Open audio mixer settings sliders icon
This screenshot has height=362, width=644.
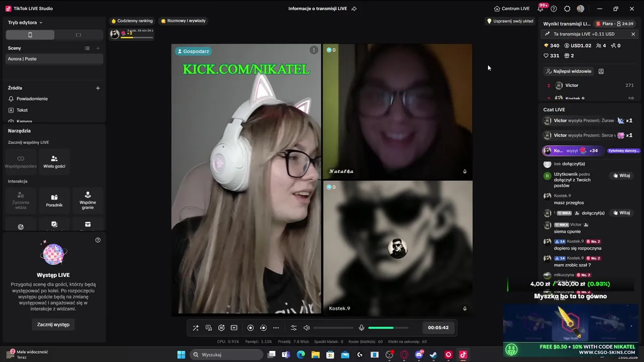tap(294, 328)
